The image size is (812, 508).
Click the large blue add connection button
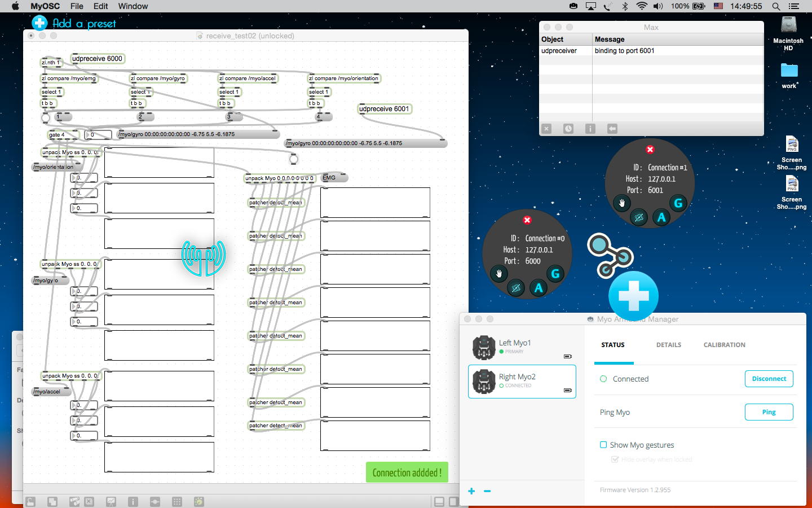633,296
